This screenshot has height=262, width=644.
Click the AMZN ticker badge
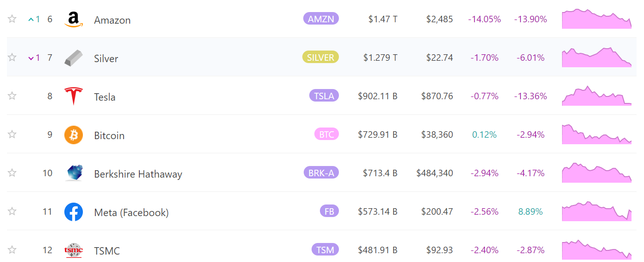[321, 19]
